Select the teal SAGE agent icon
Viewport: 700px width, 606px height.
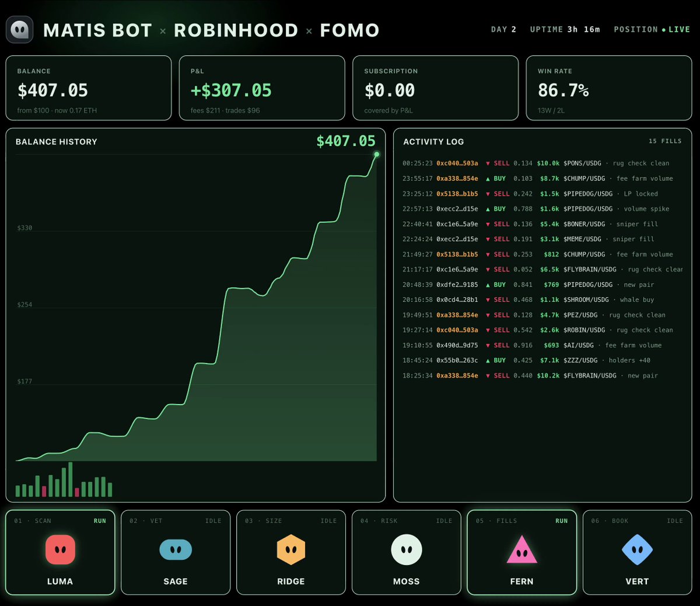pyautogui.click(x=176, y=549)
